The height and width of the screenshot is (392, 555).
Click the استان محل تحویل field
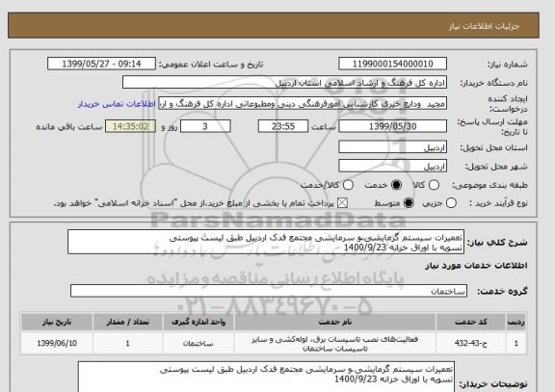point(392,147)
